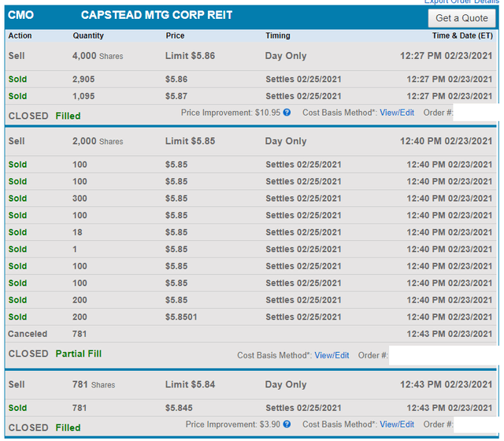Click the Partial Fill status text
The image size is (504, 441).
79,354
